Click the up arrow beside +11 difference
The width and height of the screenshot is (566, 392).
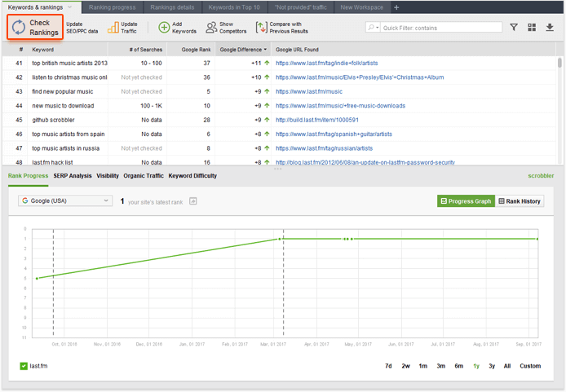267,63
